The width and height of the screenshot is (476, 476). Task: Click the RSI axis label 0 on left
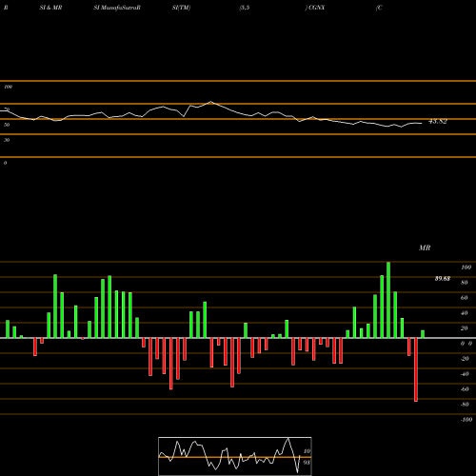click(5, 163)
